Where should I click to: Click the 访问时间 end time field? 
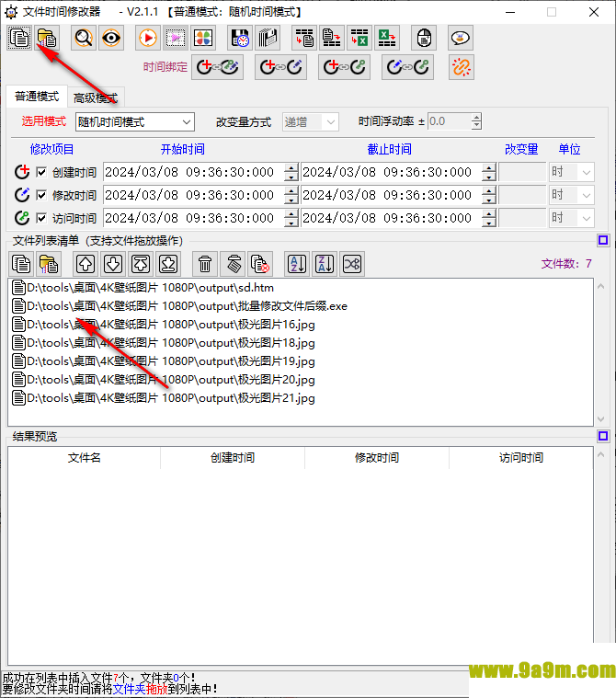tap(392, 218)
